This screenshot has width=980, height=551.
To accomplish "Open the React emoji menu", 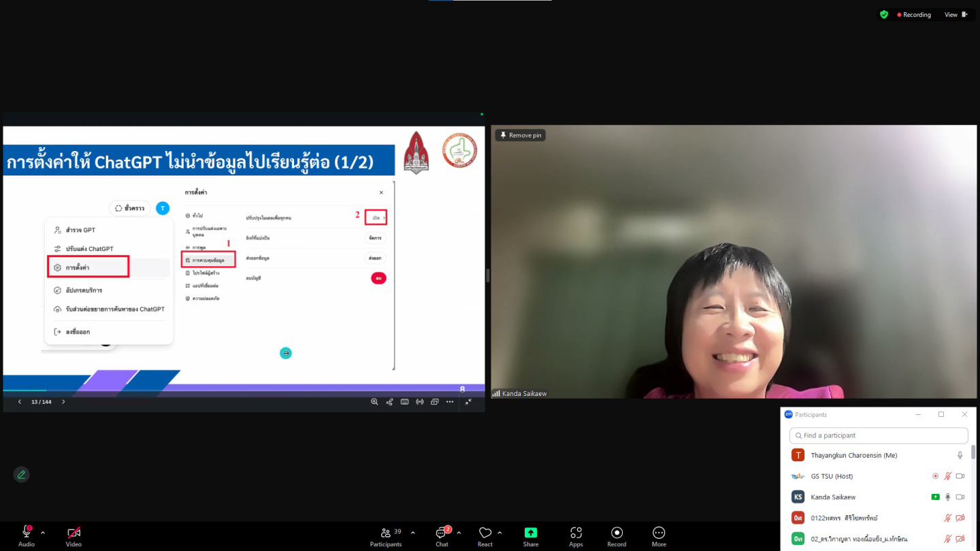I will pyautogui.click(x=485, y=535).
